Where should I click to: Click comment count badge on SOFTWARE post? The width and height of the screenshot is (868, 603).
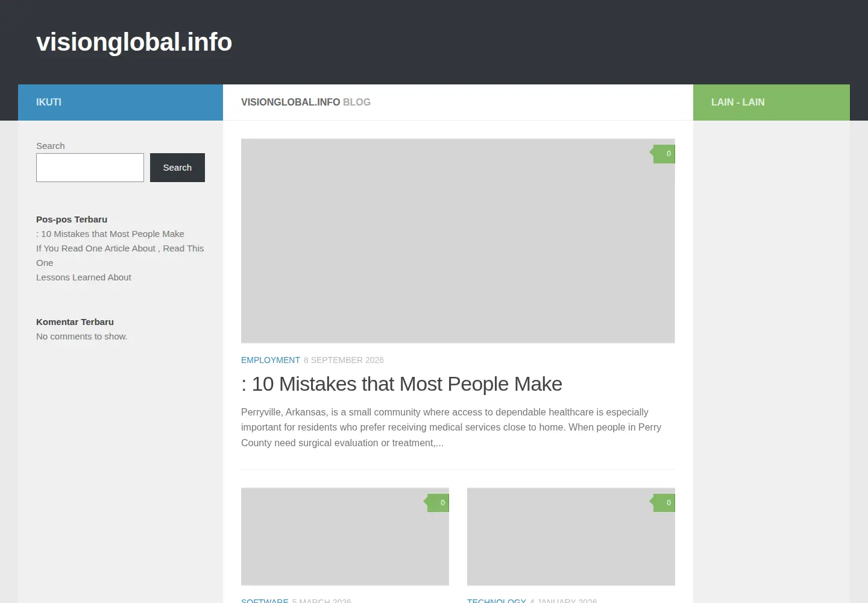[x=438, y=503]
